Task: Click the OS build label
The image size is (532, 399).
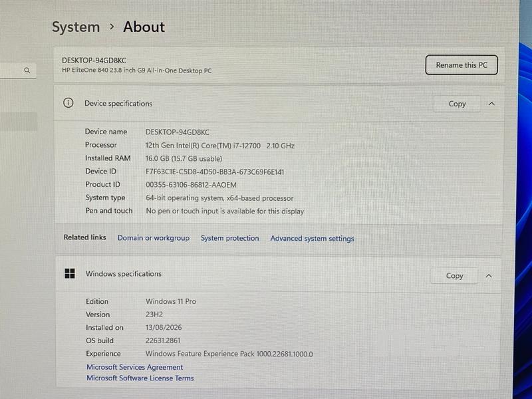Action: click(x=100, y=340)
